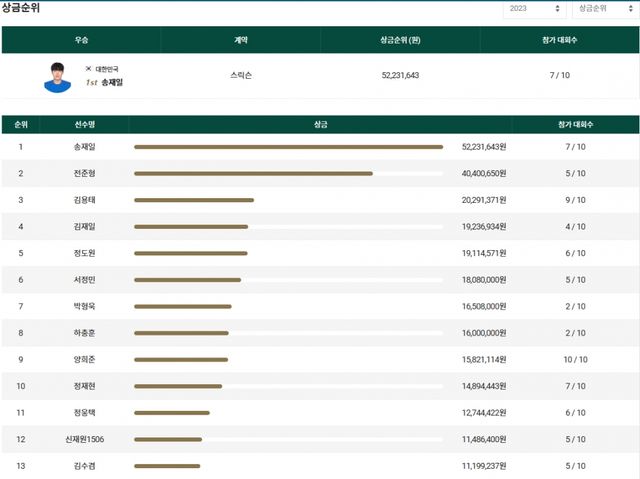Click the prize amount 40,400,650원

[x=484, y=173]
